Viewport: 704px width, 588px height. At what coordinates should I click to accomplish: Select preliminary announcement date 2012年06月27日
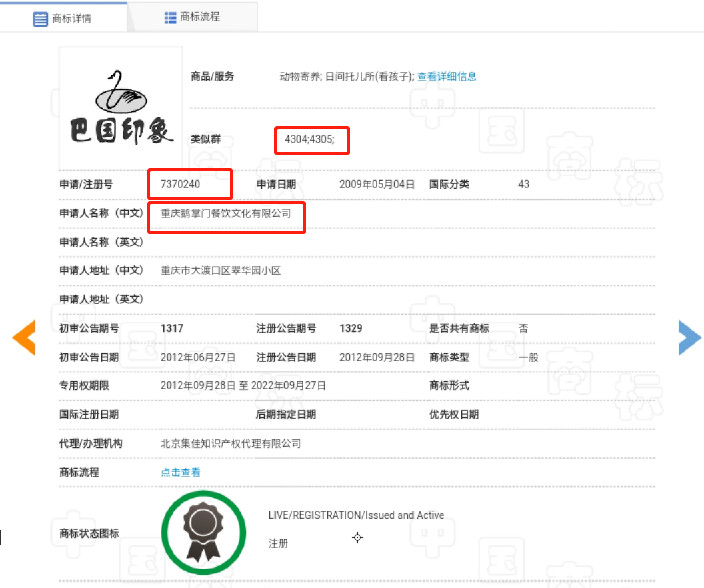(x=198, y=357)
